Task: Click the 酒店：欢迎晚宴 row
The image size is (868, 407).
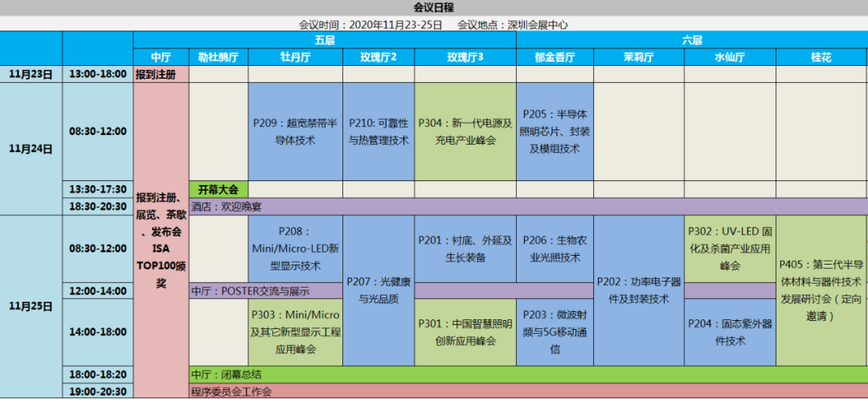Action: (x=527, y=207)
